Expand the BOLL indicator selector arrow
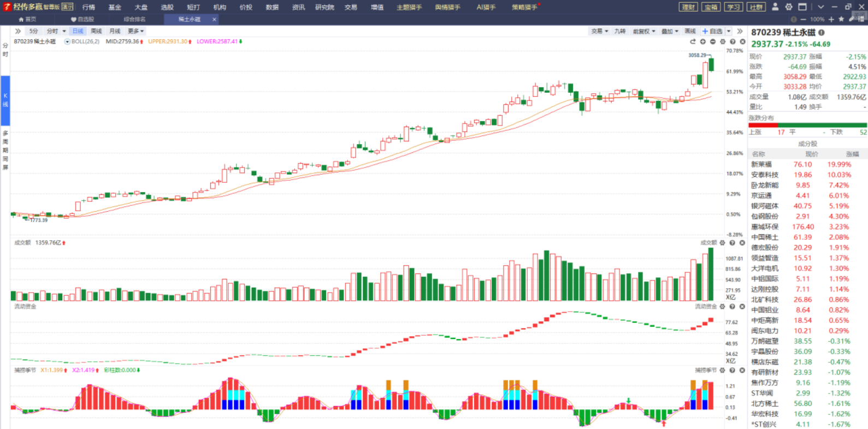Viewport: 868px width, 429px height. coord(67,41)
